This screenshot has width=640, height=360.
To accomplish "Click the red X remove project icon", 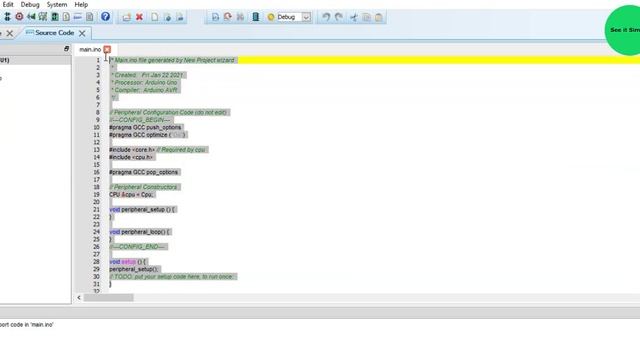I will 139,17.
